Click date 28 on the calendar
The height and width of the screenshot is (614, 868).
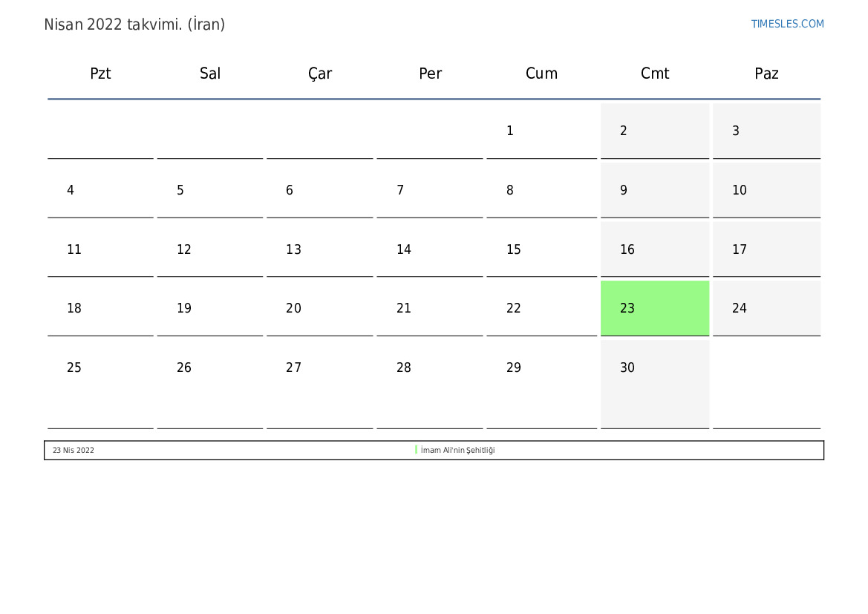click(x=404, y=368)
